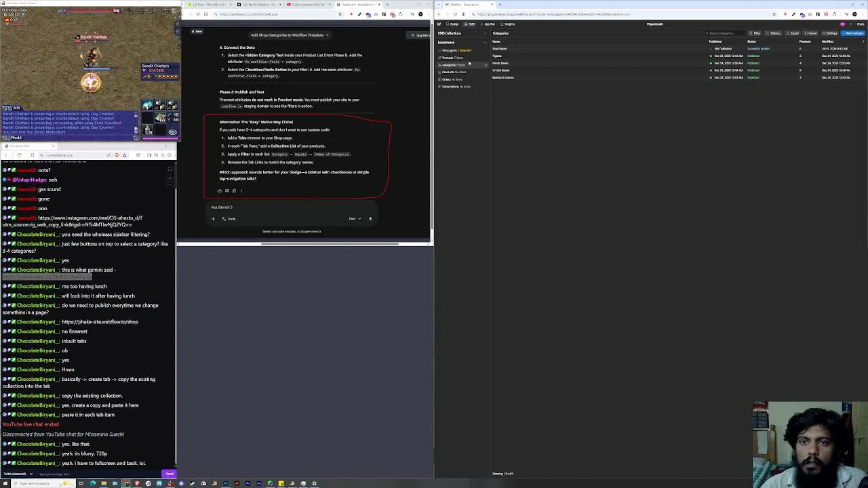Viewport: 868px width, 488px height.
Task: Open Discord from the taskbar
Action: pos(181,483)
